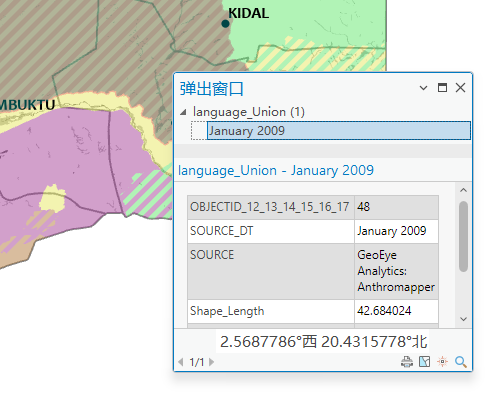Select the 42.684024 value cell
489x400 pixels.
click(x=396, y=311)
